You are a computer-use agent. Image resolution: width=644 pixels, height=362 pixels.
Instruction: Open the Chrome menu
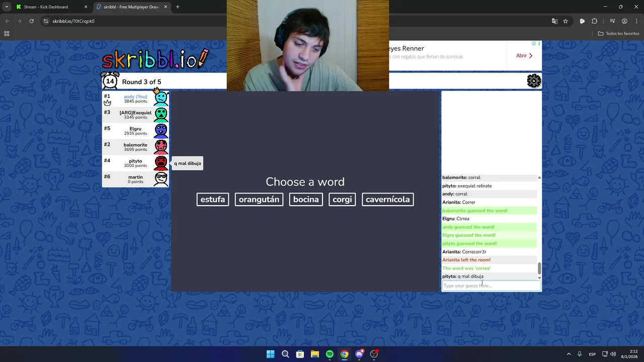(x=636, y=21)
